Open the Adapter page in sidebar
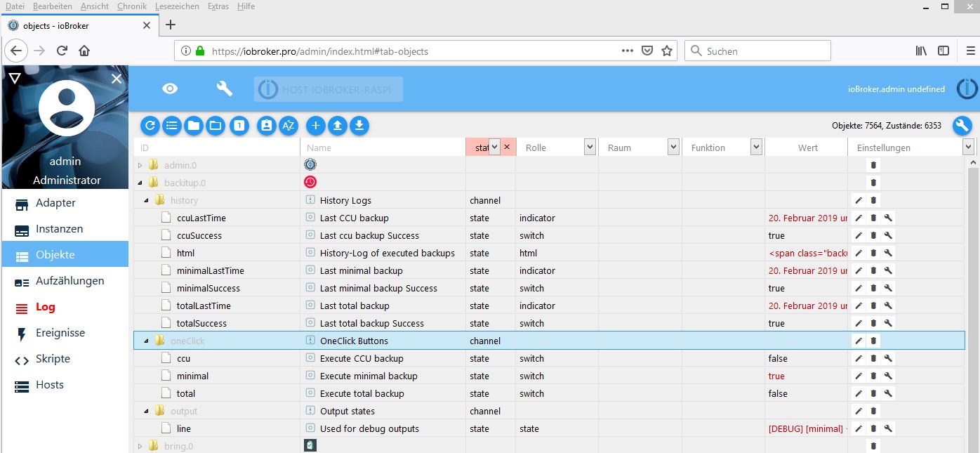 tap(65, 203)
